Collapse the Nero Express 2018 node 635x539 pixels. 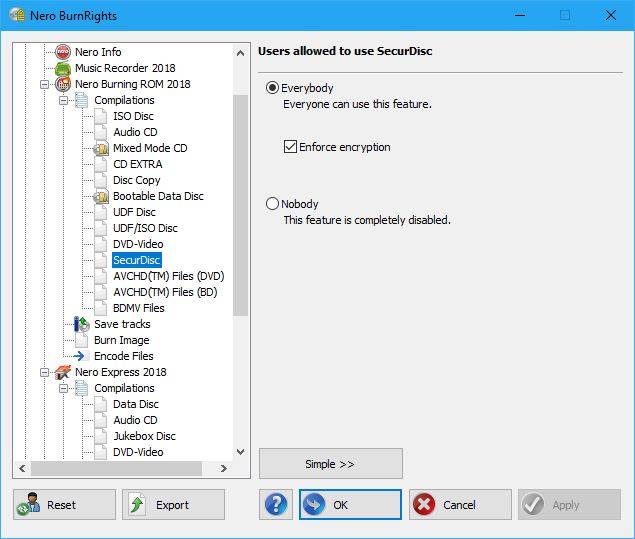coord(45,372)
